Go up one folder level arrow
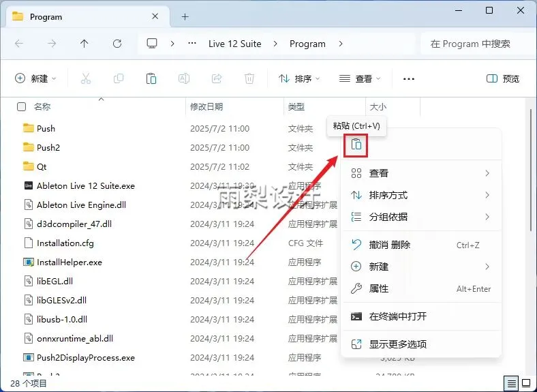The width and height of the screenshot is (537, 392). pyautogui.click(x=85, y=44)
